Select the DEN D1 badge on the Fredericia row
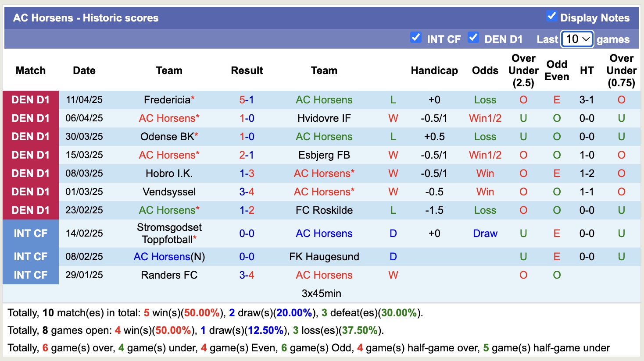Screen dimensions: 644x361 tap(30, 99)
